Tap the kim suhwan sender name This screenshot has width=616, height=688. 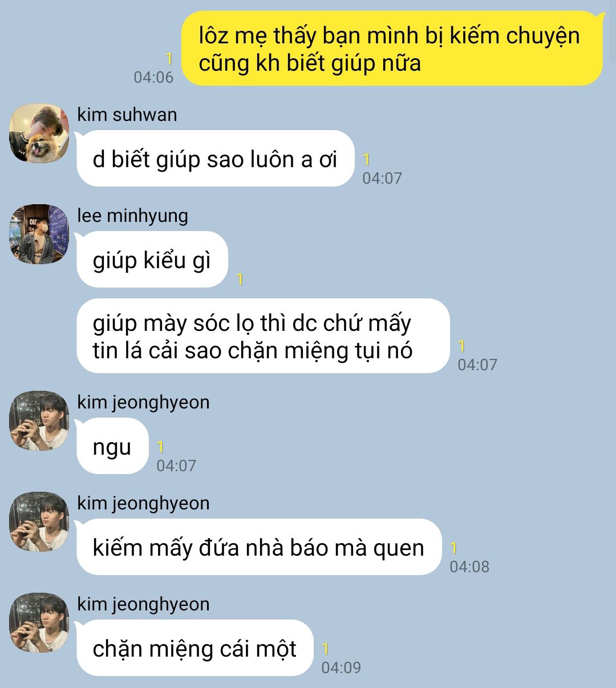pos(127,115)
